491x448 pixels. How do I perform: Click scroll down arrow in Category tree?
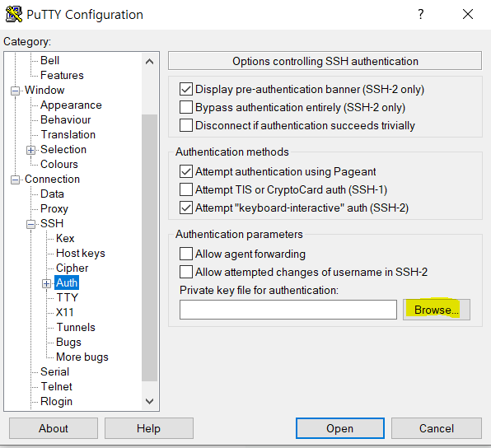(150, 401)
